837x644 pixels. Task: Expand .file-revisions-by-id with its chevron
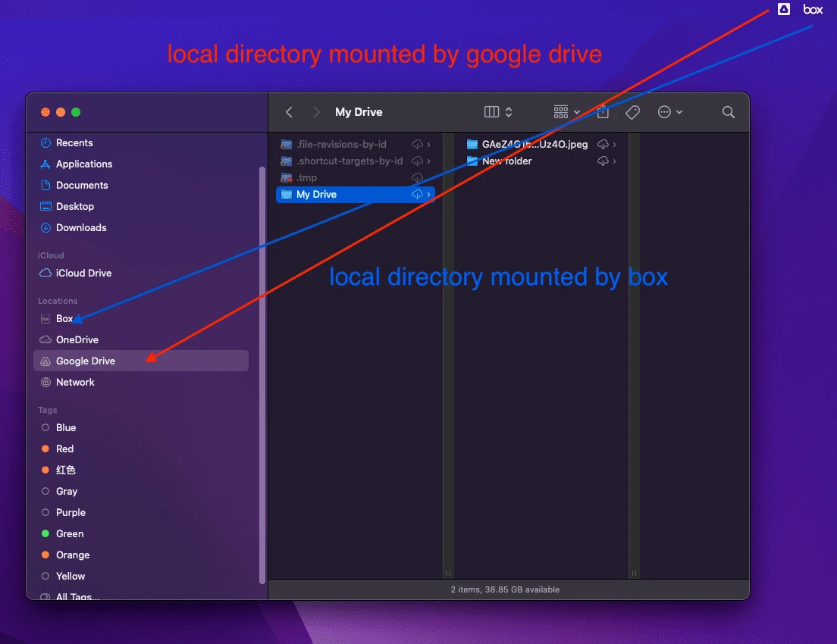coord(428,145)
